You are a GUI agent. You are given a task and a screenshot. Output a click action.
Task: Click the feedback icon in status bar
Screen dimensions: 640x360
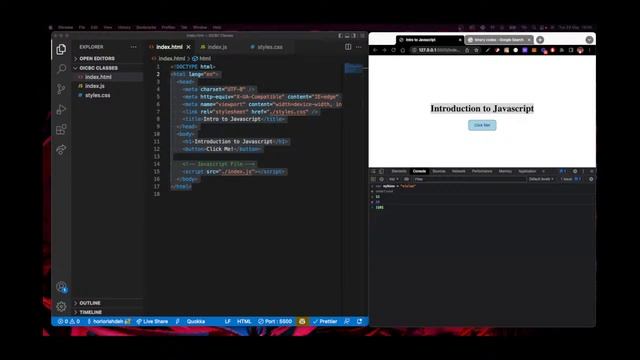click(x=347, y=322)
